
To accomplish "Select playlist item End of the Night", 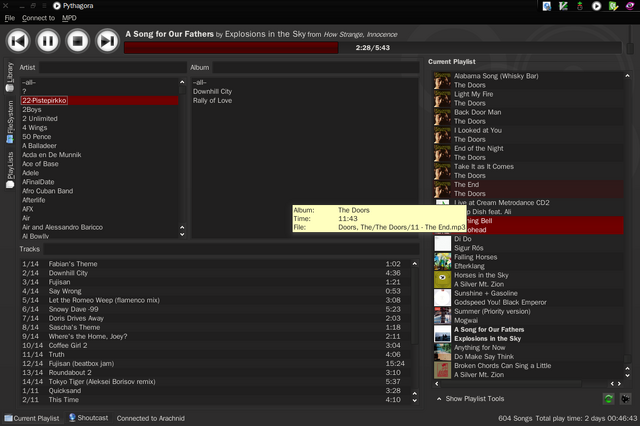I will click(528, 153).
